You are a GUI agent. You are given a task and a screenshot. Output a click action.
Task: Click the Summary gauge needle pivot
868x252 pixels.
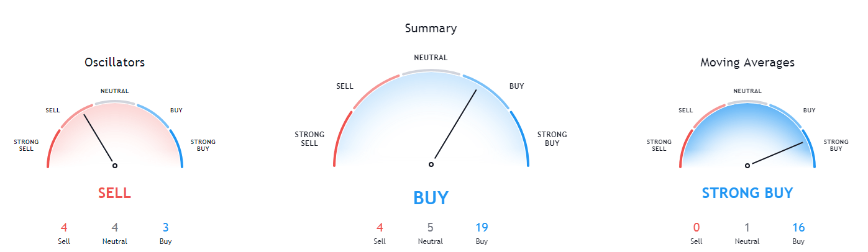(431, 164)
